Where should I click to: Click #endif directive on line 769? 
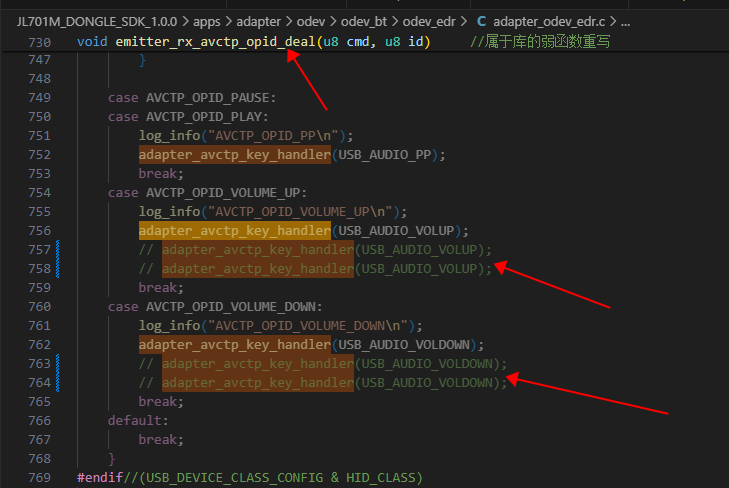(99, 477)
